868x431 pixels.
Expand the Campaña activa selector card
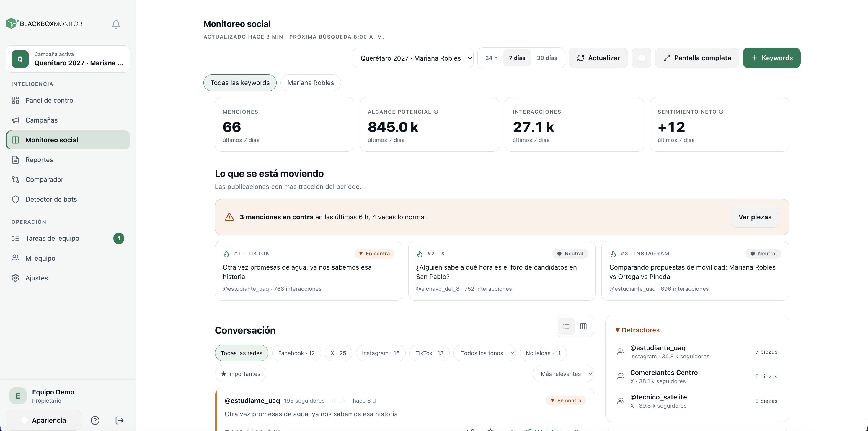[68, 59]
